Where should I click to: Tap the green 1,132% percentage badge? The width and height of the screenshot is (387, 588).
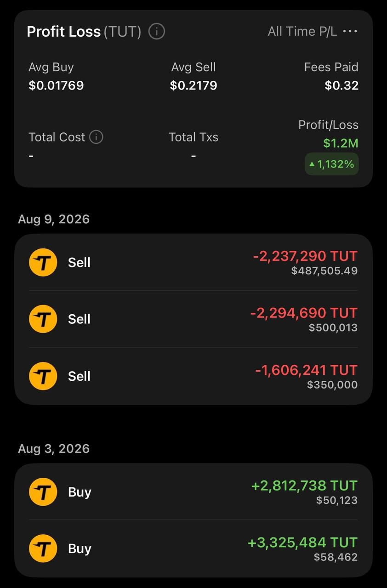pos(332,164)
